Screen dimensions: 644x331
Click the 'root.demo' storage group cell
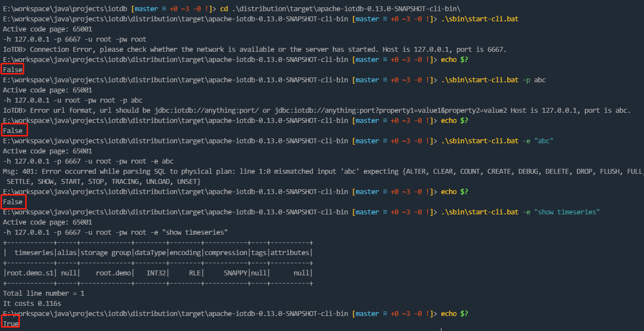click(113, 273)
